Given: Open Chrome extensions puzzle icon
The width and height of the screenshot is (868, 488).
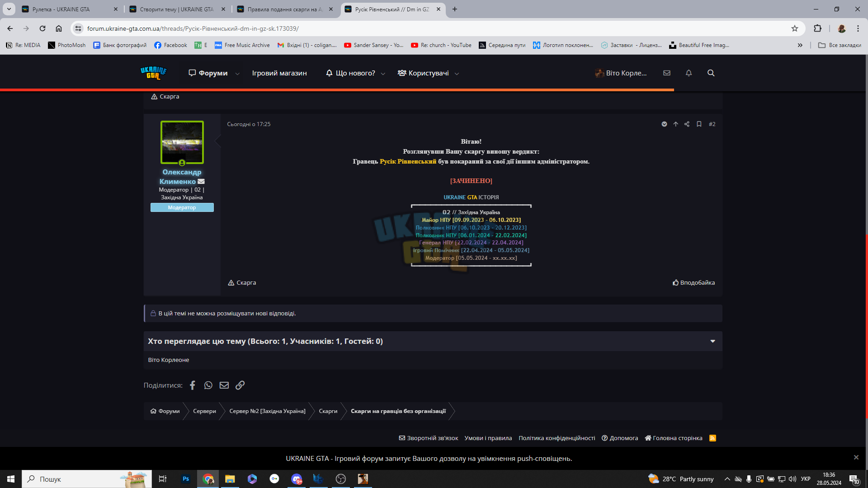Looking at the screenshot, I should pyautogui.click(x=818, y=28).
